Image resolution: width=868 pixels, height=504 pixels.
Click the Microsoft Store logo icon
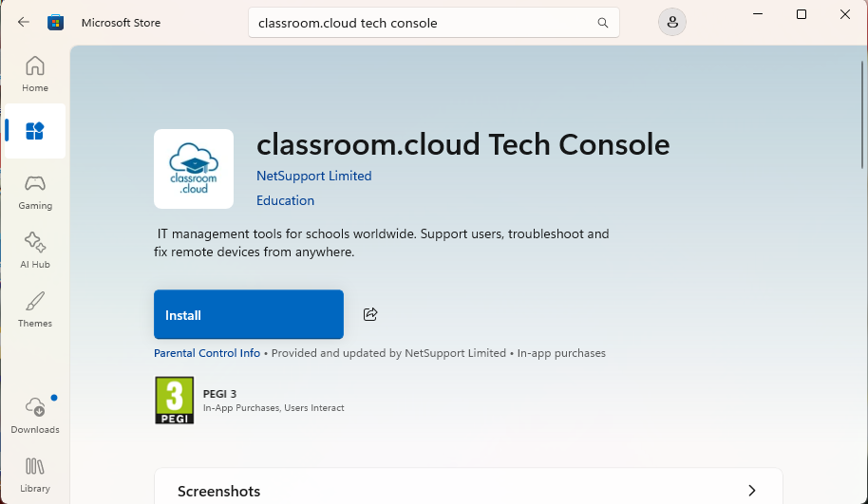[55, 22]
